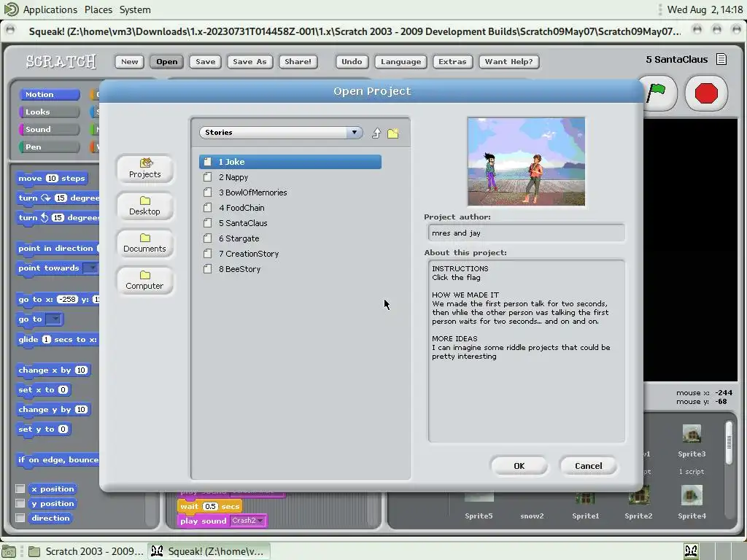Select Documents folder shortcut
The width and height of the screenshot is (747, 560).
pyautogui.click(x=145, y=243)
